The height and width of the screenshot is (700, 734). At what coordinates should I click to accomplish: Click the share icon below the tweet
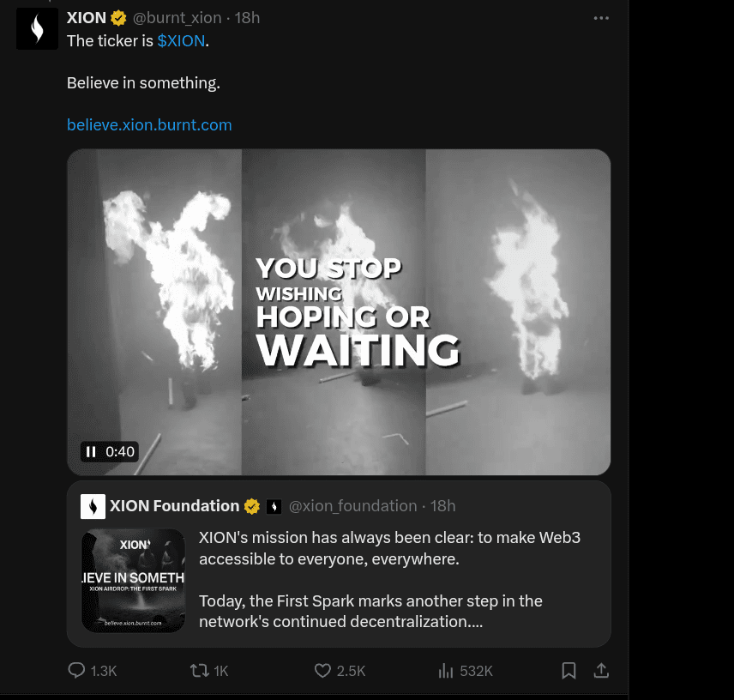(602, 670)
